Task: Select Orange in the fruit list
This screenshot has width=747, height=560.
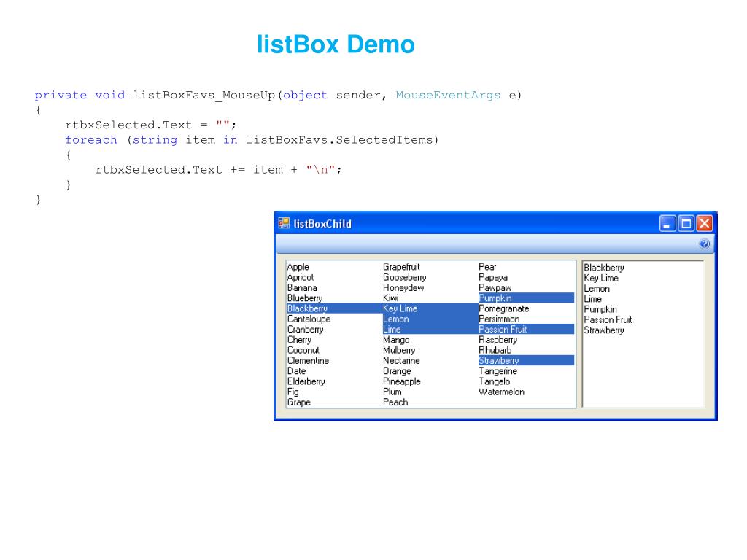Action: tap(397, 371)
